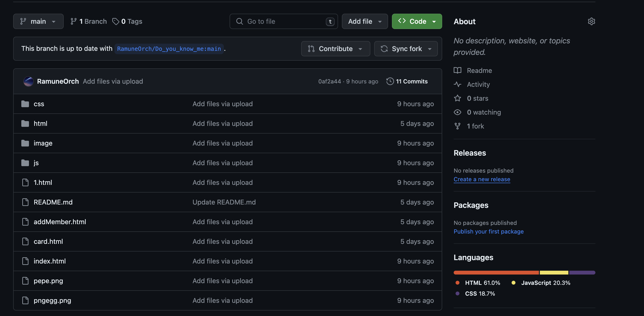Open the Readme book icon link
This screenshot has height=316, width=644.
tap(457, 70)
